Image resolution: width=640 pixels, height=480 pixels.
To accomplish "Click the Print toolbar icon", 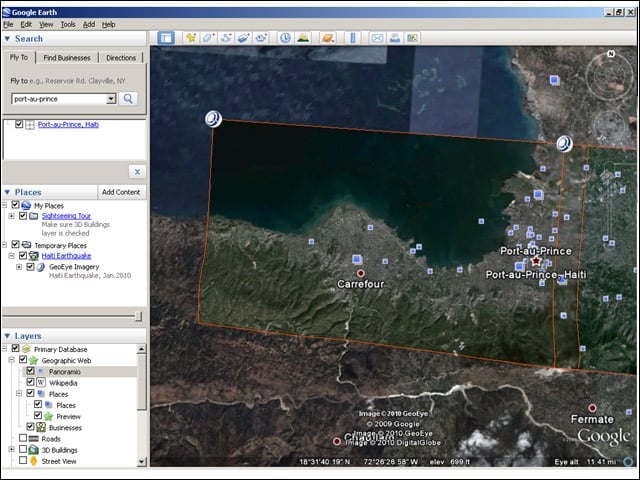I will (x=395, y=38).
